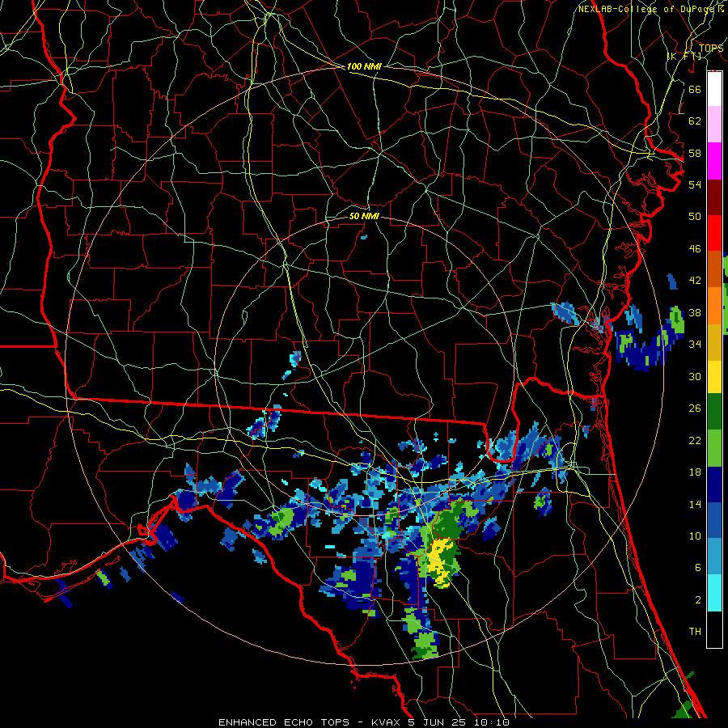
Task: Click the 50 legend value
Action: (x=695, y=217)
